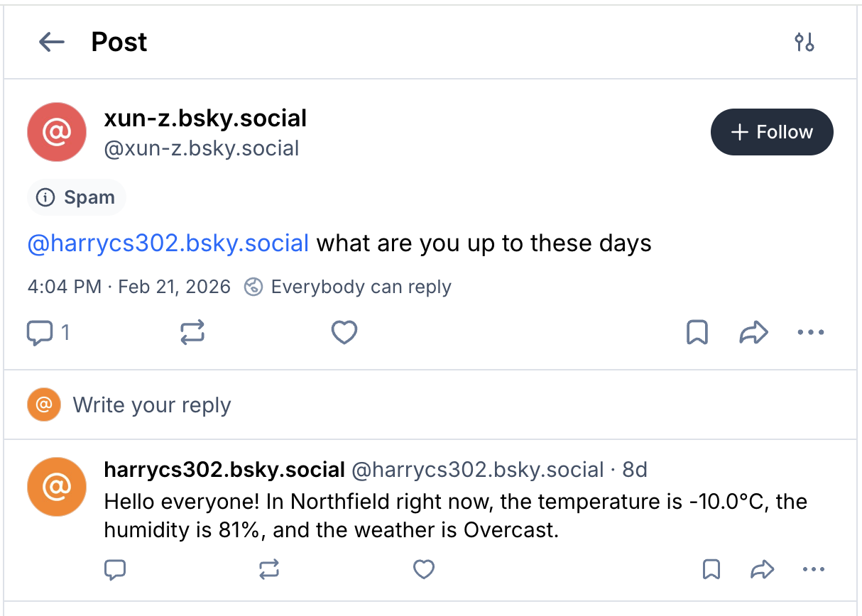Open the more options menu on xun-z's post
This screenshot has width=862, height=616.
811,331
